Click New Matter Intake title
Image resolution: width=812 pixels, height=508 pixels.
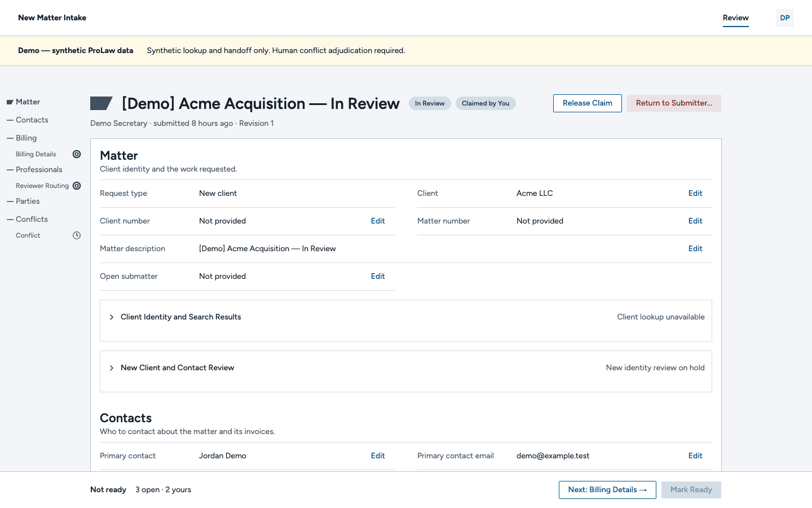pyautogui.click(x=52, y=18)
